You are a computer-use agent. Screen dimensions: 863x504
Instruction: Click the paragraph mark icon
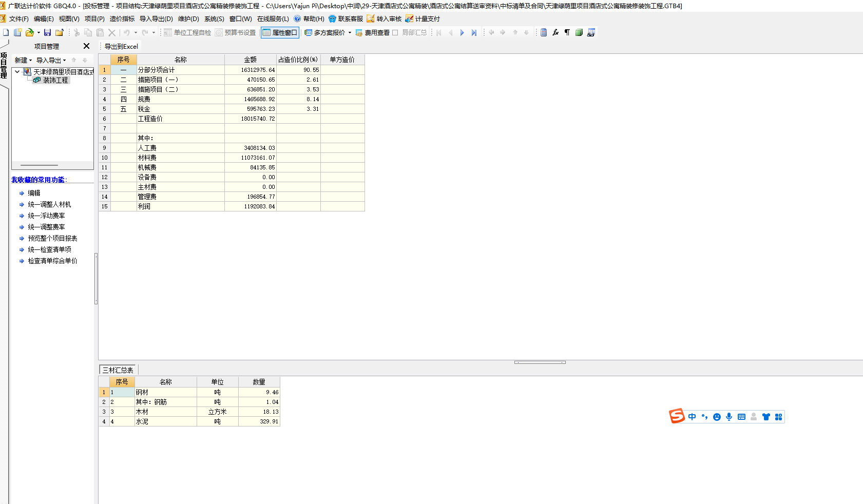567,32
